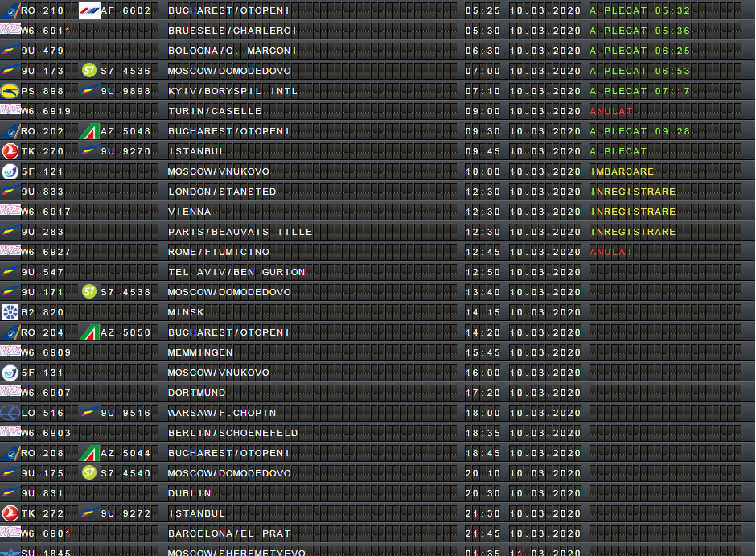Select destination BARCELONA/EL PRAT
The width and height of the screenshot is (756, 556).
coord(229,533)
